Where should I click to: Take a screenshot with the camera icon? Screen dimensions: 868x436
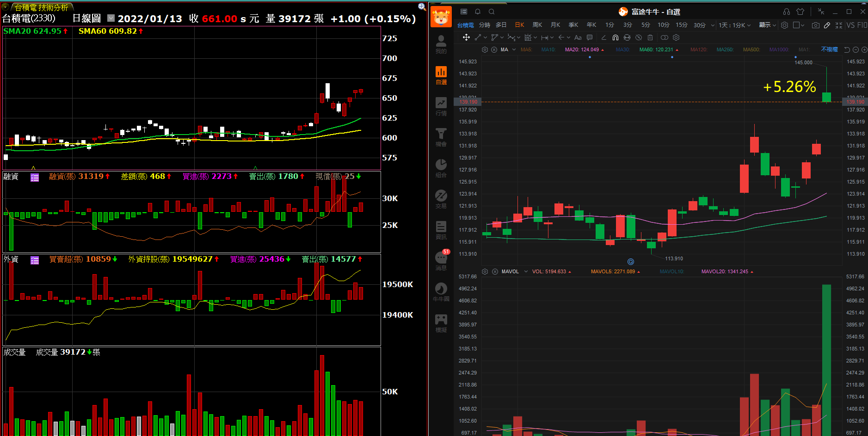coord(816,25)
